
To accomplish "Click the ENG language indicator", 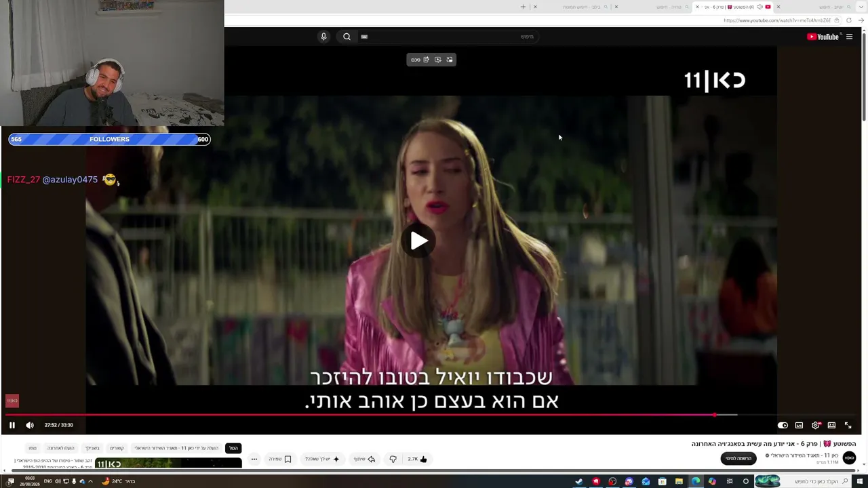I will point(47,482).
